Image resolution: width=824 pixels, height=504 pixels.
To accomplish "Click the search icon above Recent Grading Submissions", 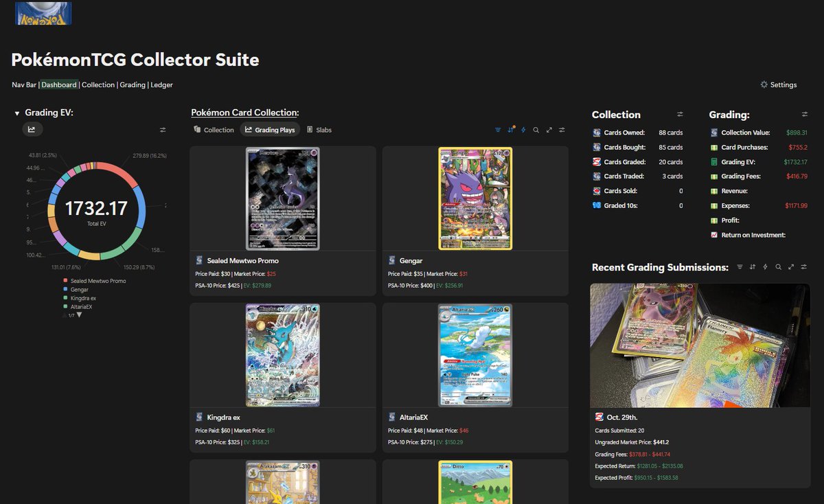I will pos(778,266).
